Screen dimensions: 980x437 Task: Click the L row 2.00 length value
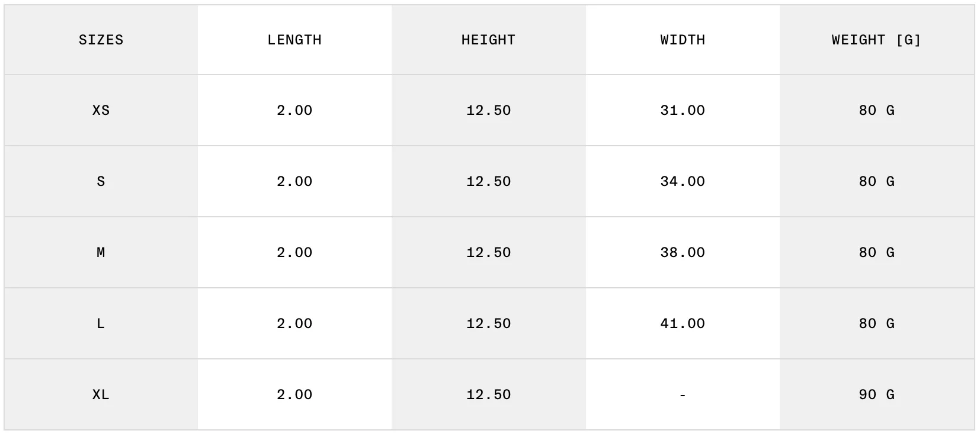click(294, 323)
